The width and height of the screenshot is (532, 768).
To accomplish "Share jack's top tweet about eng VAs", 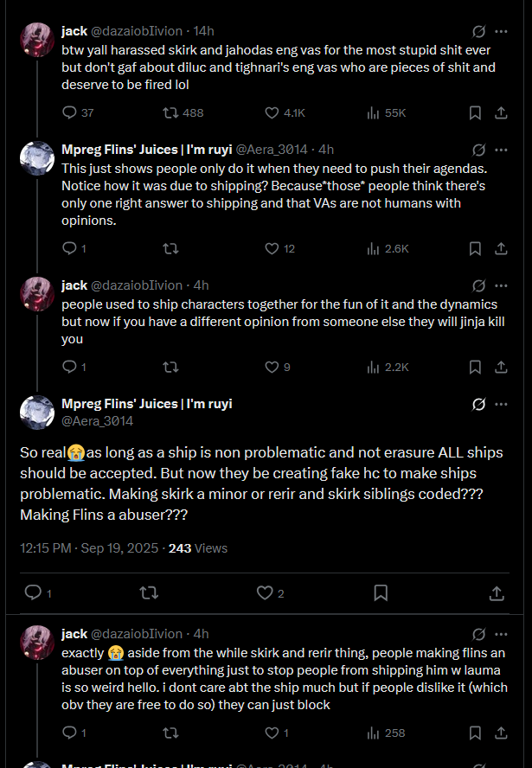I will coord(500,112).
